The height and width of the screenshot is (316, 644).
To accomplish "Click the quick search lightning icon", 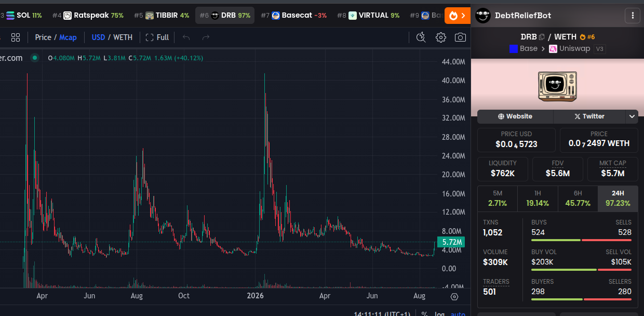I will coord(421,37).
